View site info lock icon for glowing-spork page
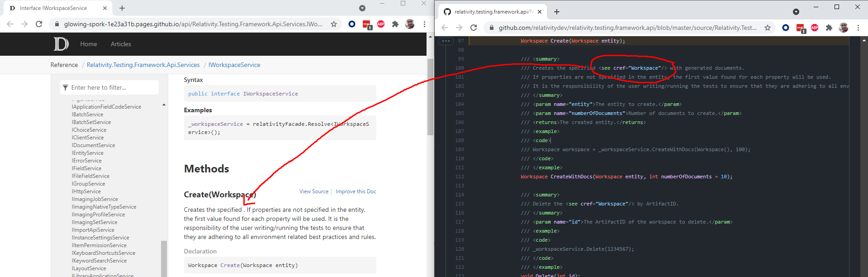Image resolution: width=868 pixels, height=277 pixels. [57, 24]
